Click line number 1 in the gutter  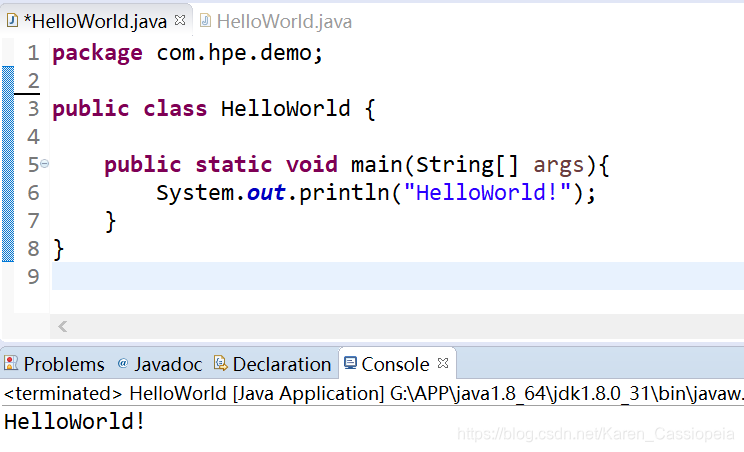tap(33, 53)
